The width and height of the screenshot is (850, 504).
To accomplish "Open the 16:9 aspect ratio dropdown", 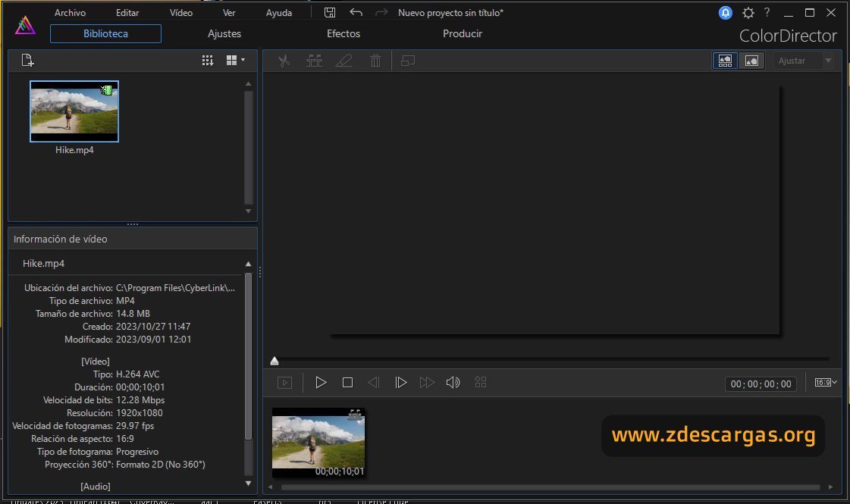I will [826, 383].
